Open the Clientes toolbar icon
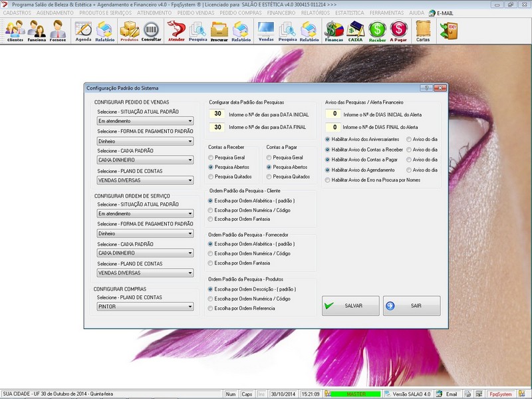Screen dimensions: 532x399 click(15, 31)
